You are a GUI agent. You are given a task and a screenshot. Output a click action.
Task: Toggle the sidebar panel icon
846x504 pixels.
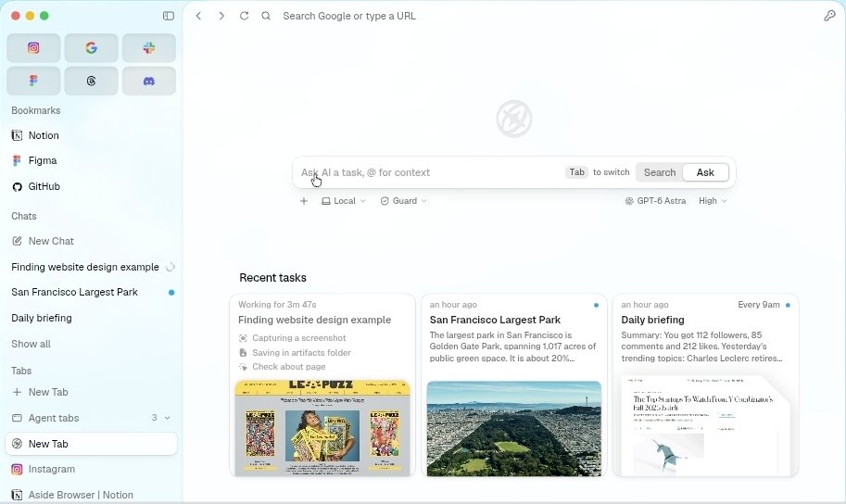click(x=169, y=16)
